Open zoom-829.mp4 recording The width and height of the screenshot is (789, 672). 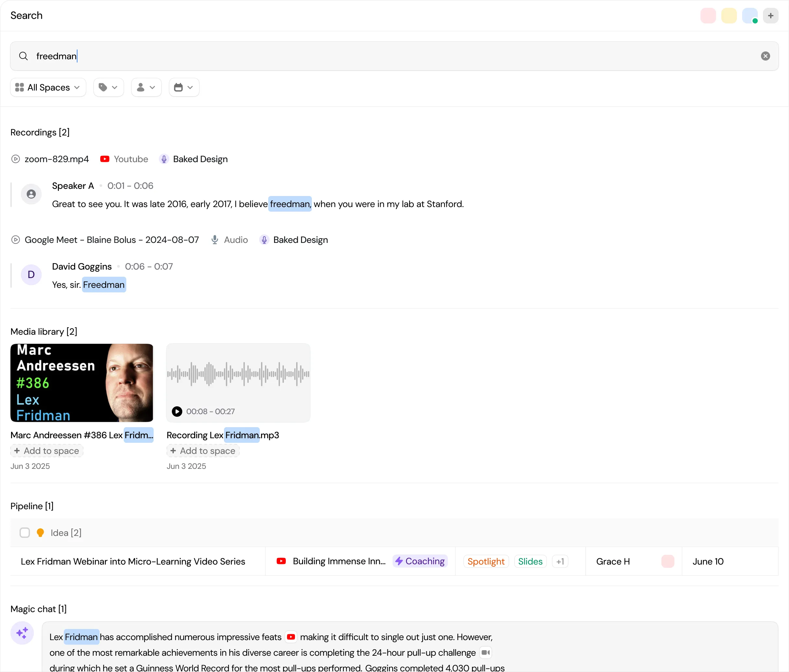(x=57, y=159)
